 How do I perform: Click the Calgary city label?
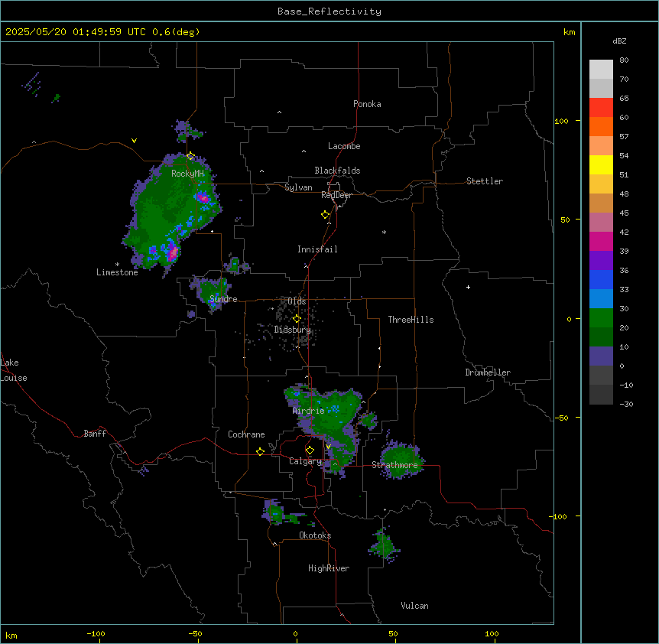tap(305, 461)
